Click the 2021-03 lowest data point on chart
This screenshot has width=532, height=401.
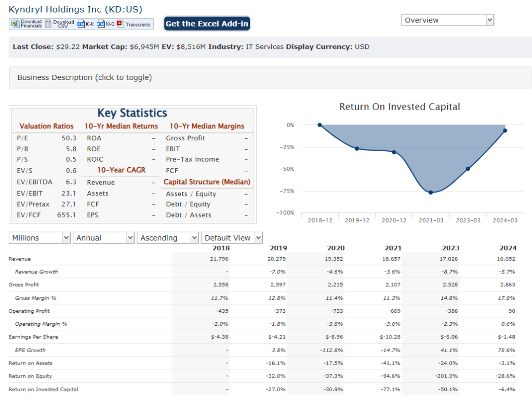[x=431, y=192]
